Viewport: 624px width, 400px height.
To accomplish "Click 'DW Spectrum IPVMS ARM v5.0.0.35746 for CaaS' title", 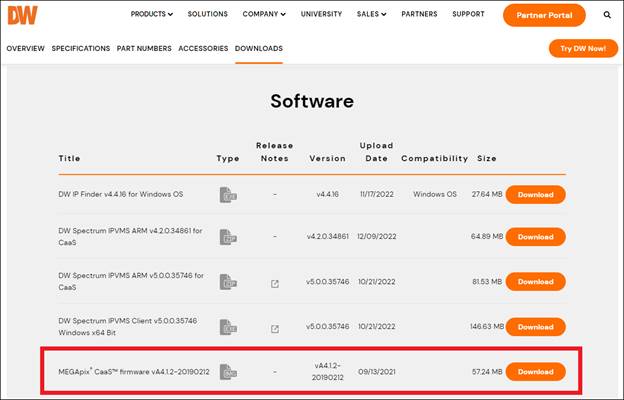I will pos(131,281).
